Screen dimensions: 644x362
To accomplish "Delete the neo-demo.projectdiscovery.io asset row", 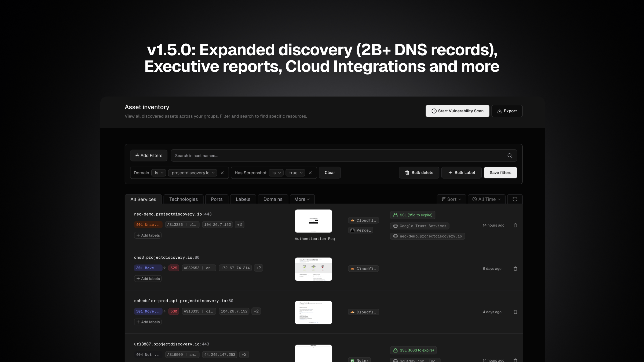I will click(515, 225).
